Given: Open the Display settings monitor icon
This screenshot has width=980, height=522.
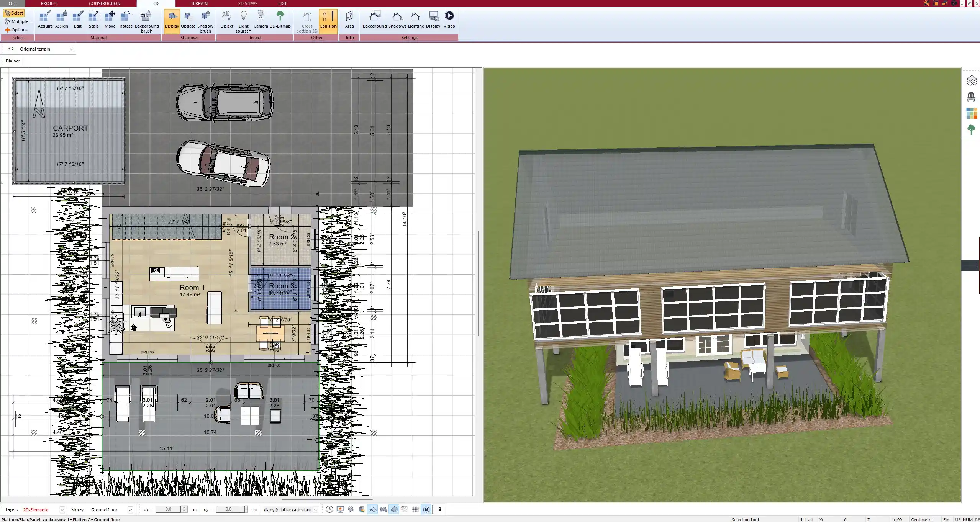Looking at the screenshot, I should coord(433,20).
